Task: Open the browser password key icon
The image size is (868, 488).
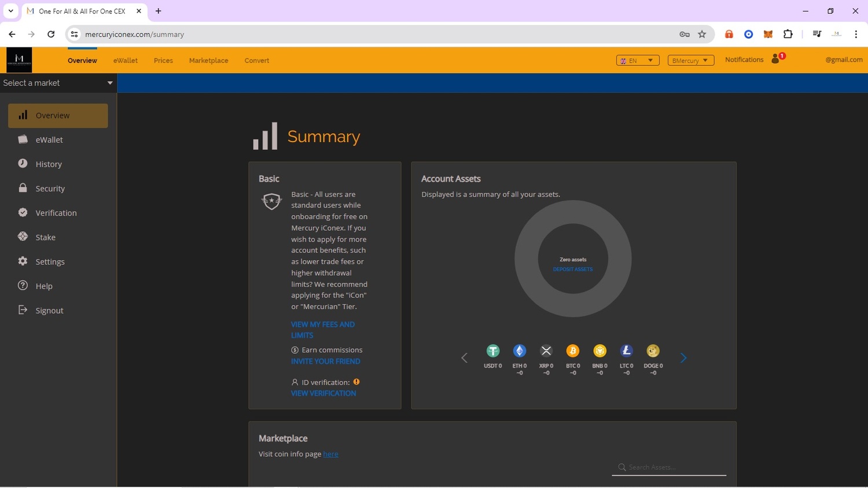Action: coord(685,34)
